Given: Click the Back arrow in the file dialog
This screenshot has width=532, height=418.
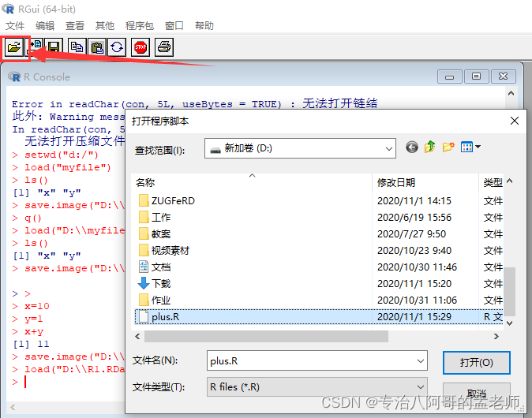Looking at the screenshot, I should (x=412, y=147).
